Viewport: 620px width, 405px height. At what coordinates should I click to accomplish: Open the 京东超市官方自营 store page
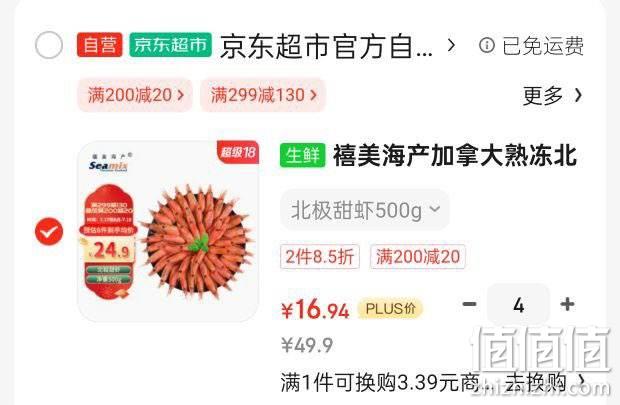coord(326,46)
